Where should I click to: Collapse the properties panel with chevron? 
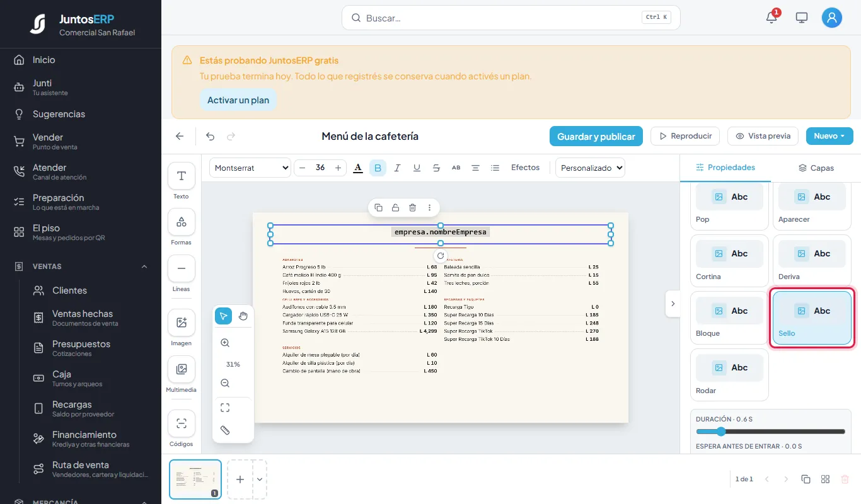(x=673, y=304)
